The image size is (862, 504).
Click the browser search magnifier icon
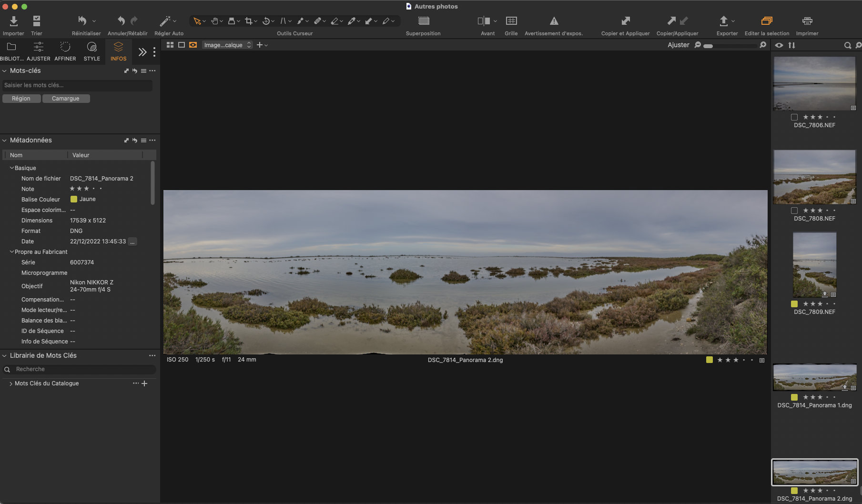(x=848, y=45)
